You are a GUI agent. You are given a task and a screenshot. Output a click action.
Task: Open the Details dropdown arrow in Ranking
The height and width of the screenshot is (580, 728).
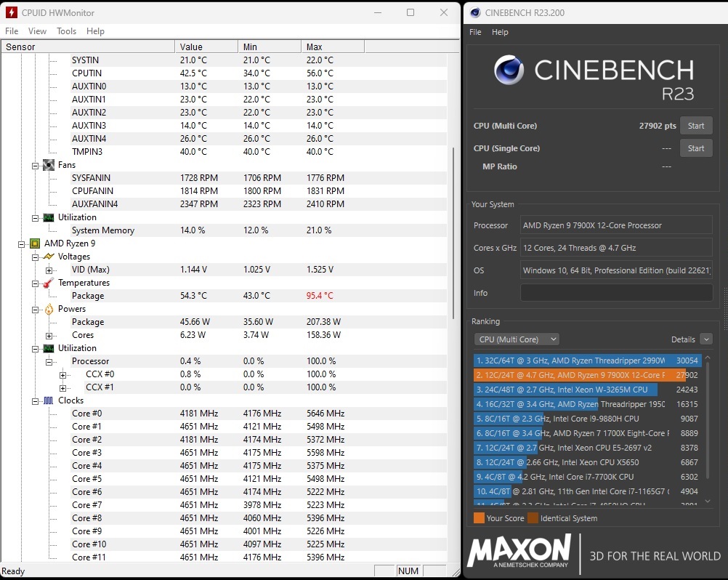pyautogui.click(x=706, y=339)
